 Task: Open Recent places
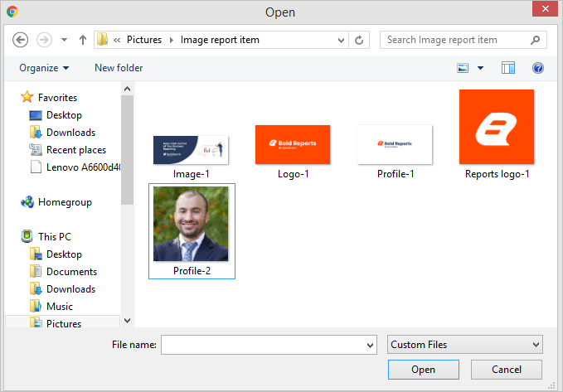[76, 150]
